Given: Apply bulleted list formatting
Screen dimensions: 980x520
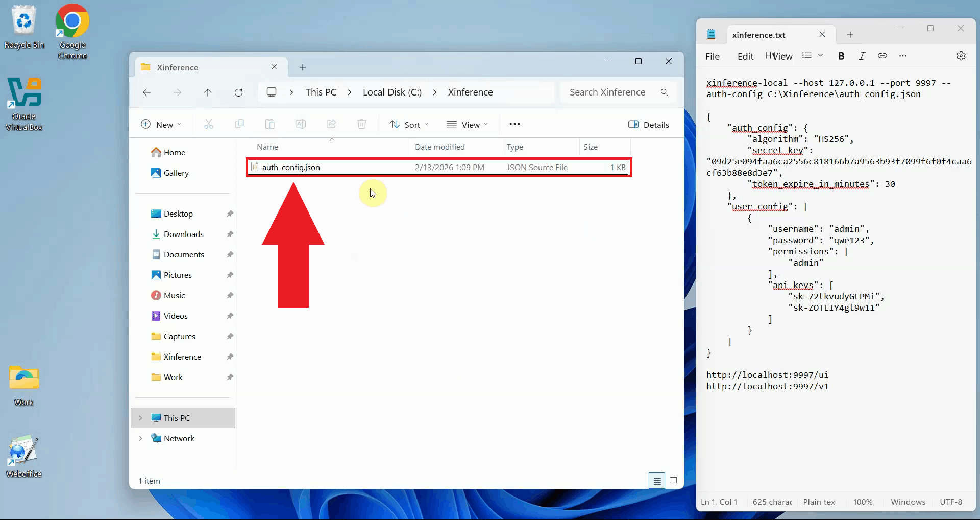Looking at the screenshot, I should coord(807,56).
